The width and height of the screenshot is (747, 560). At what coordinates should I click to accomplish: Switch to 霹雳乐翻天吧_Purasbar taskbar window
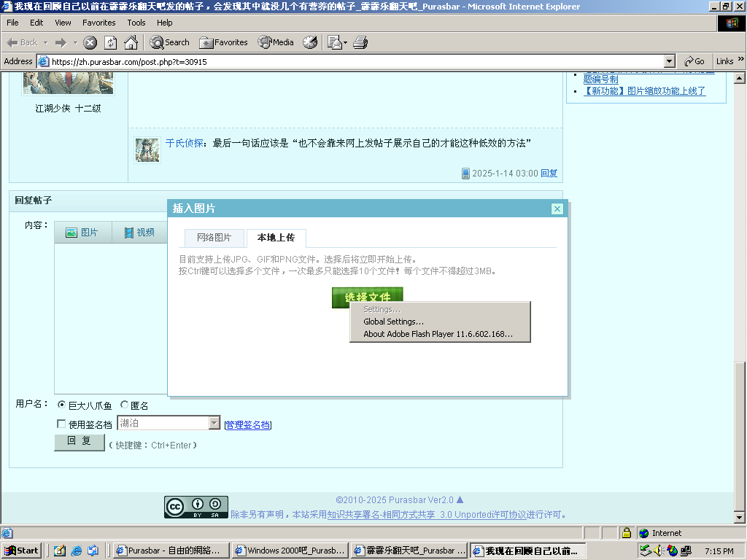click(409, 551)
